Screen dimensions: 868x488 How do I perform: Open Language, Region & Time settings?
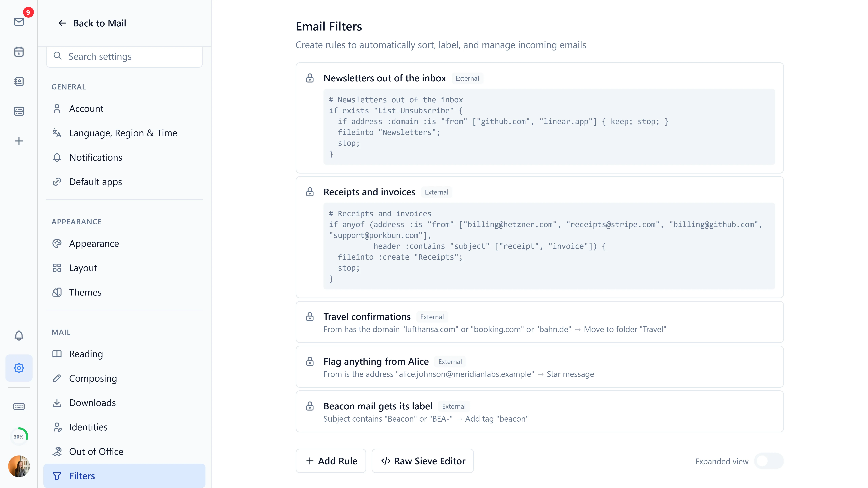tap(124, 133)
